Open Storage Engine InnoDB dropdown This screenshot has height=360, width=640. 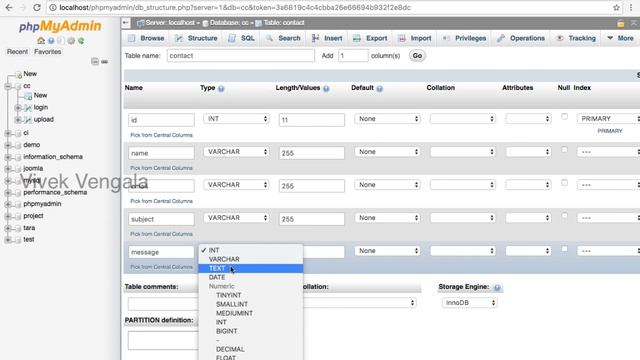[469, 303]
